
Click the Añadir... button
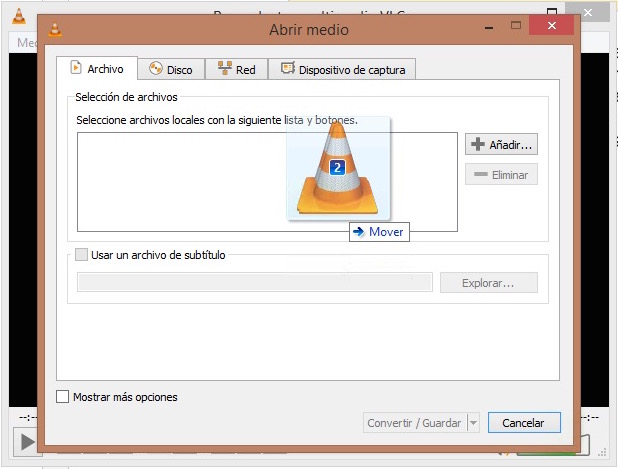(x=501, y=144)
